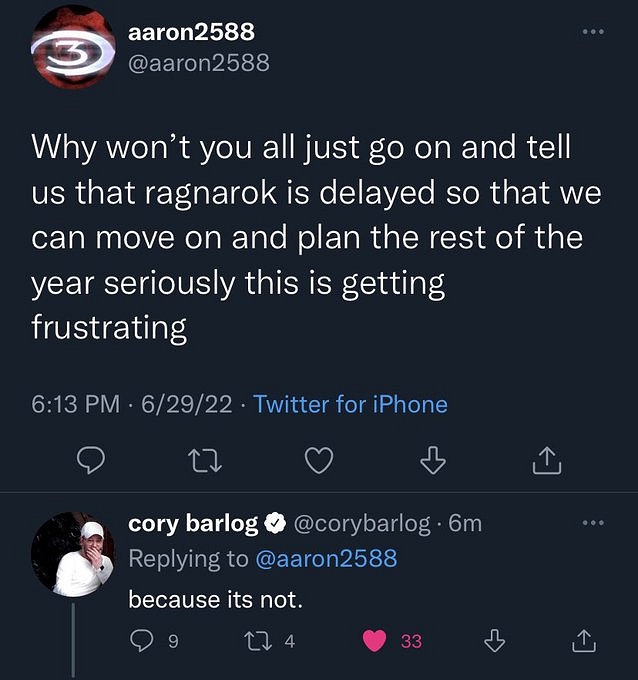
Task: Open the aaron2588 display name
Action: click(x=191, y=32)
